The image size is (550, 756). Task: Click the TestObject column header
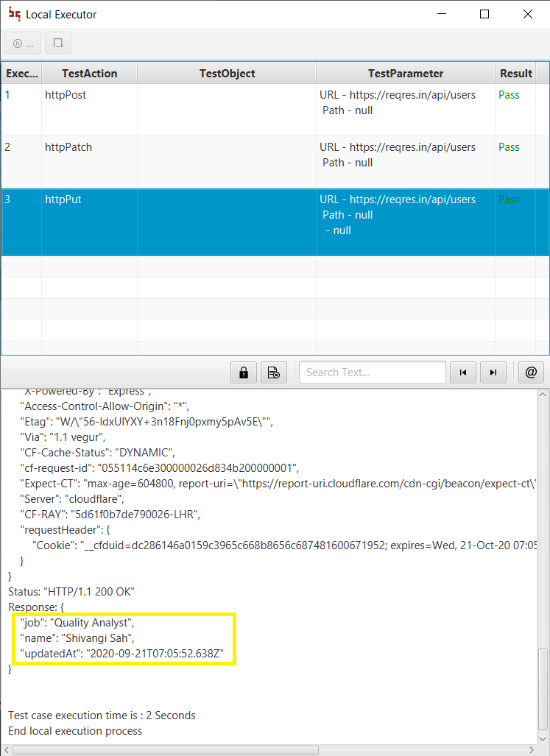227,74
